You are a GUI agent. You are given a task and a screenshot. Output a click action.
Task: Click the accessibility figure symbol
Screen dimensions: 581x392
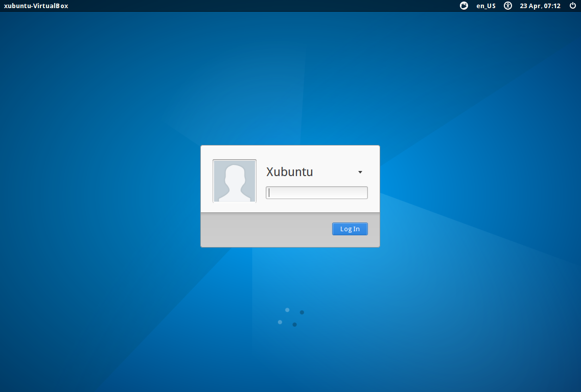[507, 6]
